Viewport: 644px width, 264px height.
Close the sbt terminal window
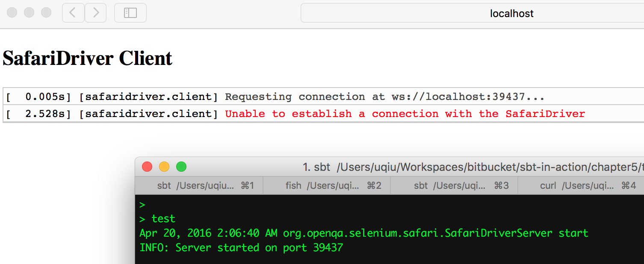pos(147,167)
